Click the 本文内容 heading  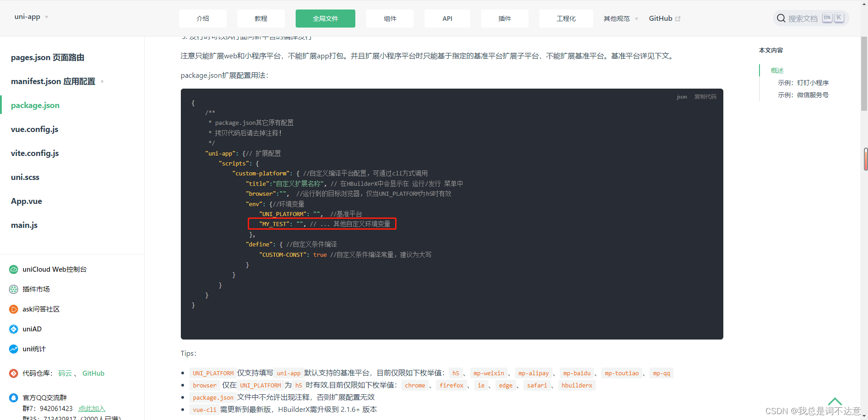tap(771, 50)
